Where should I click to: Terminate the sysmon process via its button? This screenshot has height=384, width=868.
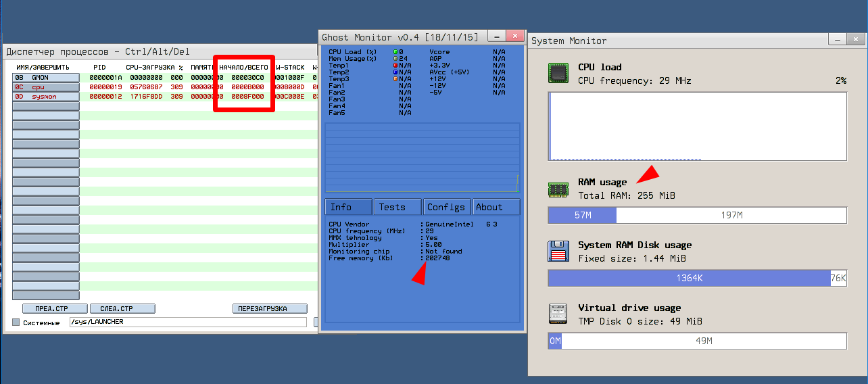(45, 97)
